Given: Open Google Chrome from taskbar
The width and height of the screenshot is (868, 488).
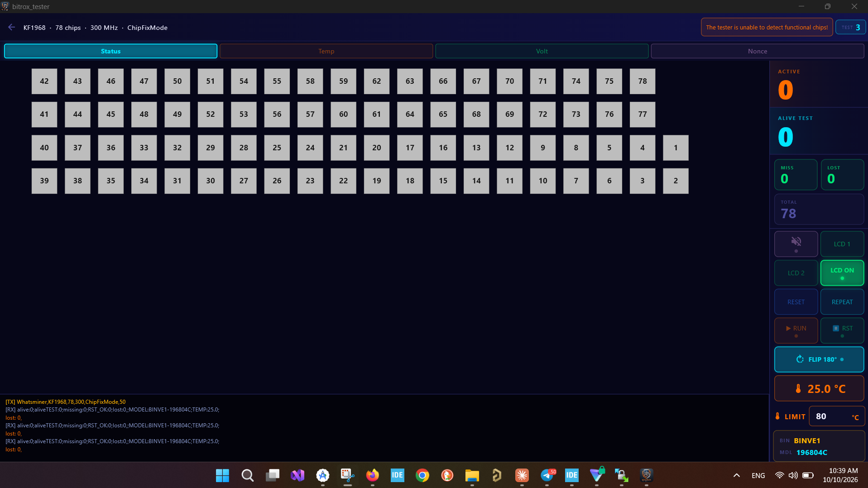Looking at the screenshot, I should pyautogui.click(x=422, y=475).
